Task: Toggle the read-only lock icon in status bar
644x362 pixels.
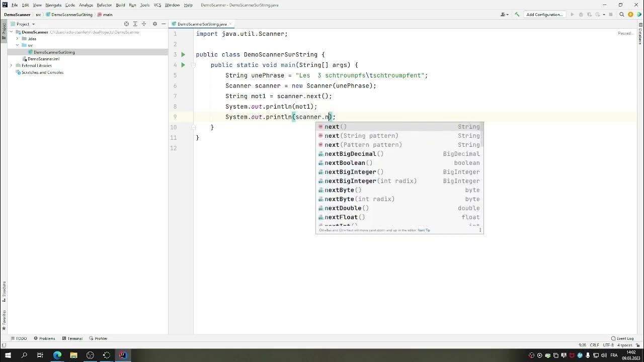Action: [638, 345]
